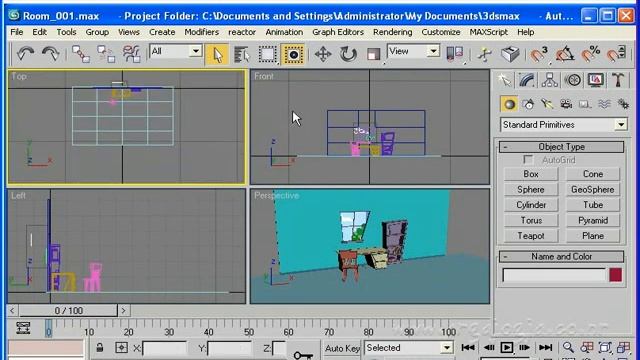This screenshot has width=640, height=360.
Task: Open the Motion command panel tab
Action: coord(573,80)
